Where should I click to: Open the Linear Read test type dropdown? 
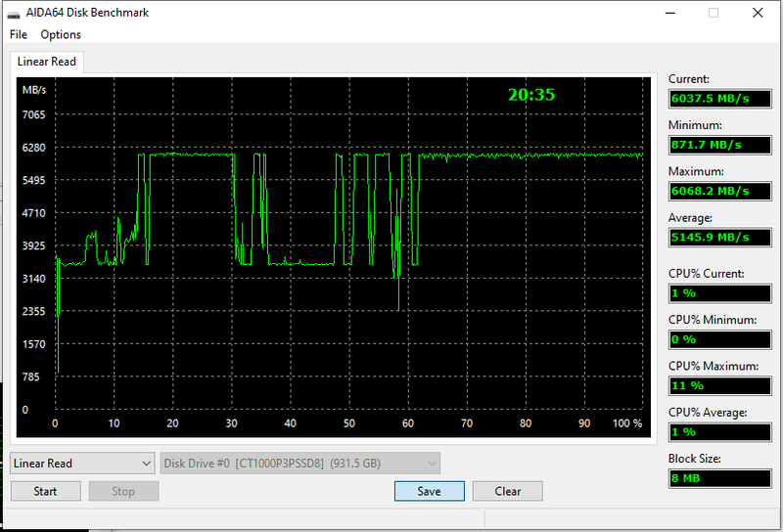click(x=82, y=464)
